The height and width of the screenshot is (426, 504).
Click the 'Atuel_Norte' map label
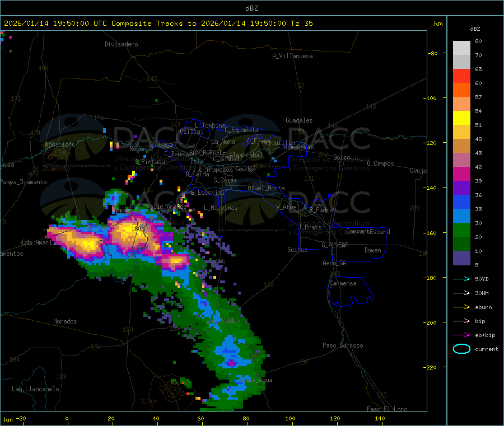pyautogui.click(x=266, y=188)
